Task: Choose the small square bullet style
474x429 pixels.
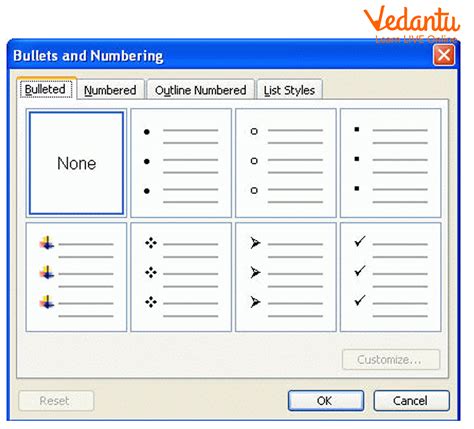Action: [x=390, y=163]
